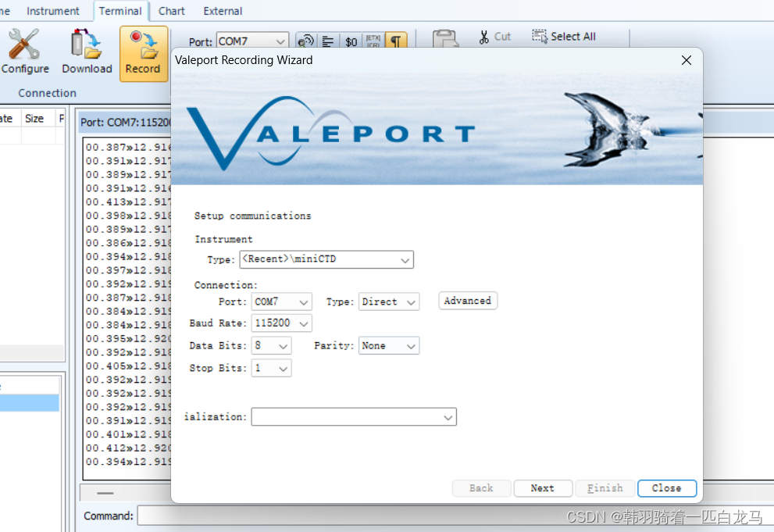774x532 pixels.
Task: Close the Valeport Recording Wizard dialog
Action: [687, 60]
